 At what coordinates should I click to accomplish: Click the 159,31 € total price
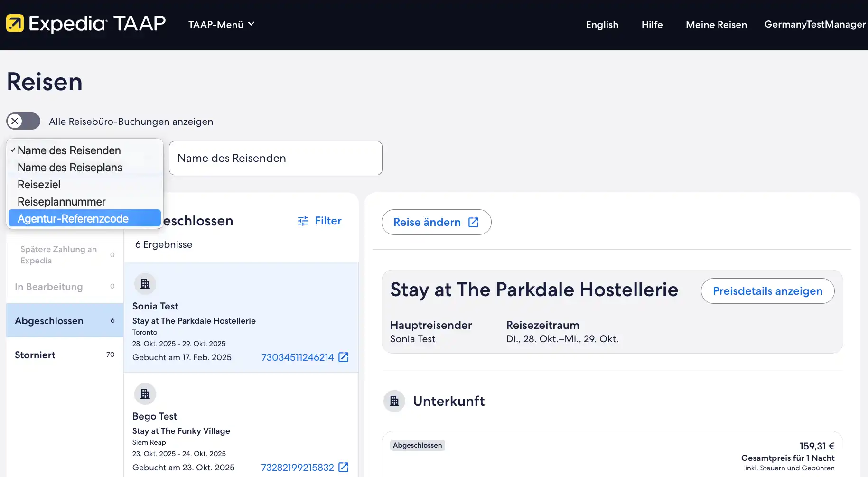[x=817, y=446]
